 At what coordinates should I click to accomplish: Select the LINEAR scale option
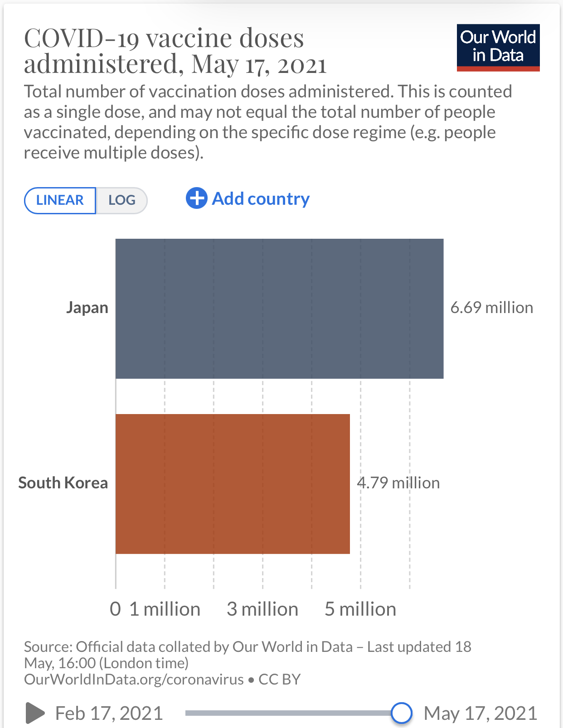tap(60, 200)
